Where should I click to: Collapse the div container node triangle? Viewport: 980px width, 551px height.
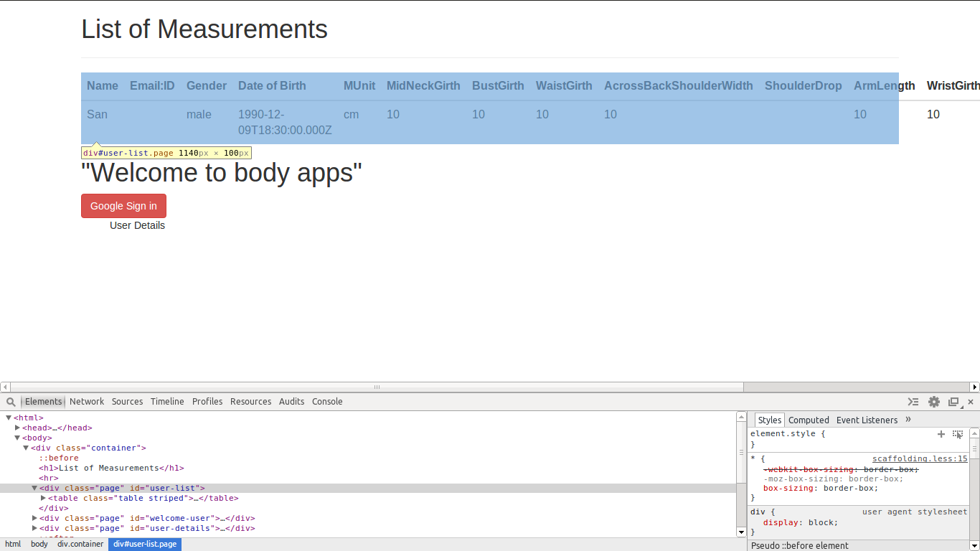tap(26, 448)
